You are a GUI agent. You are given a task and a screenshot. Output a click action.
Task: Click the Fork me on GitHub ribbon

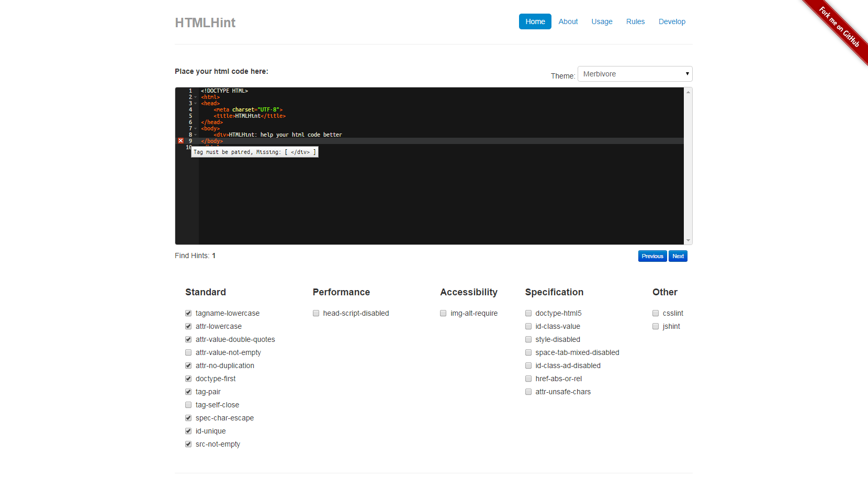[x=839, y=27]
